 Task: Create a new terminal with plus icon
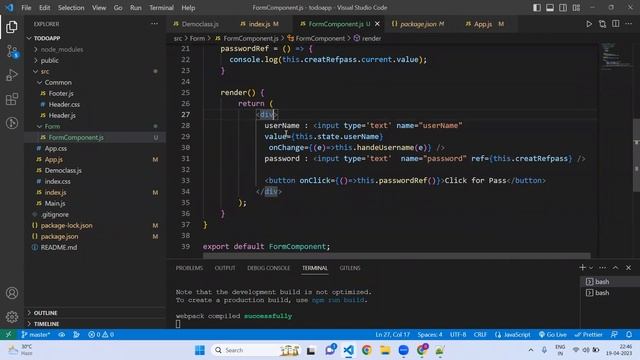pyautogui.click(x=582, y=267)
